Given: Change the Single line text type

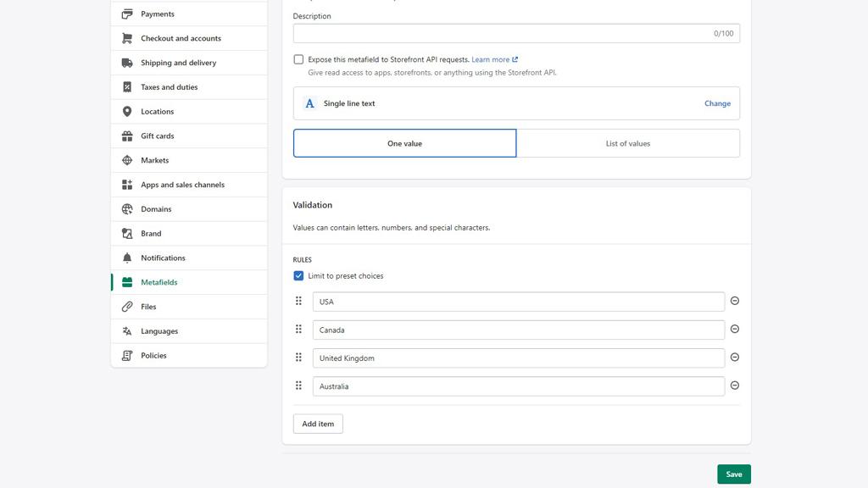Looking at the screenshot, I should tap(716, 103).
